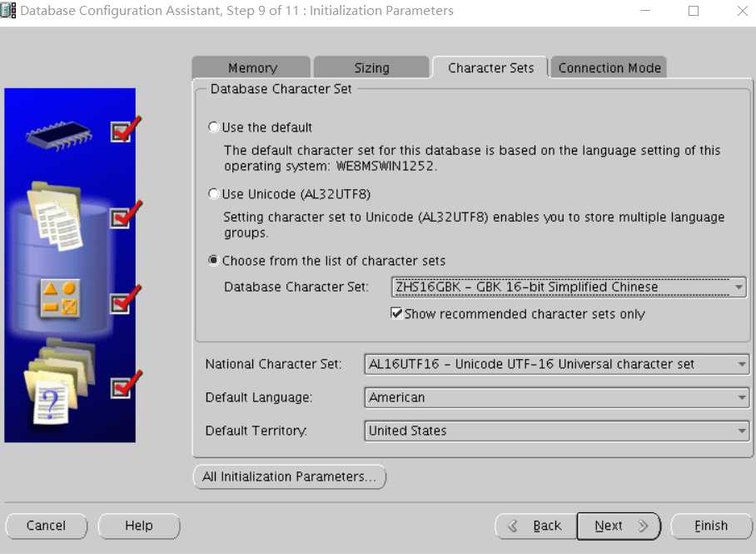This screenshot has width=756, height=554.
Task: Expand the Default Language dropdown
Action: click(556, 397)
